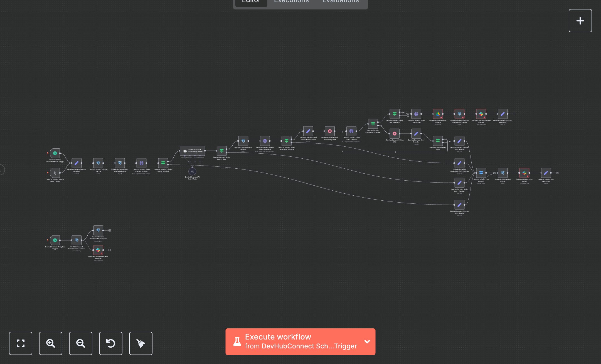The width and height of the screenshot is (601, 364).
Task: Select the Manual News Trigger cursor node
Action: 55,173
